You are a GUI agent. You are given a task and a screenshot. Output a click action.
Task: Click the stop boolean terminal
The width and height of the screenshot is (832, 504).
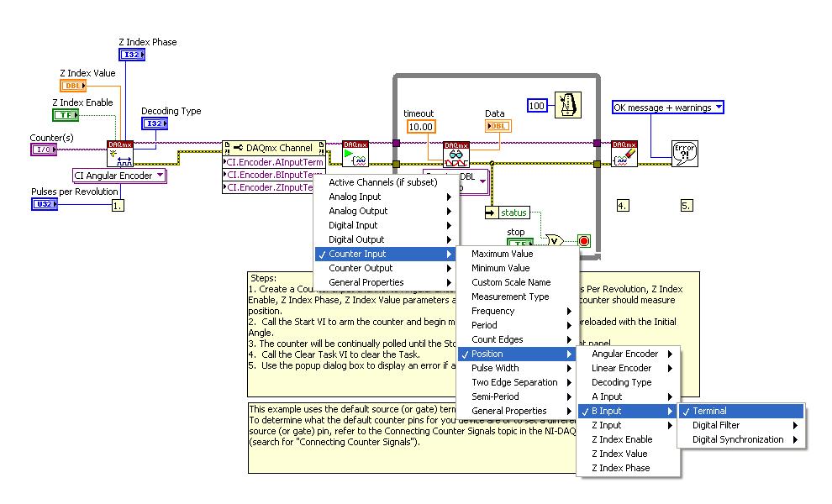pyautogui.click(x=518, y=244)
